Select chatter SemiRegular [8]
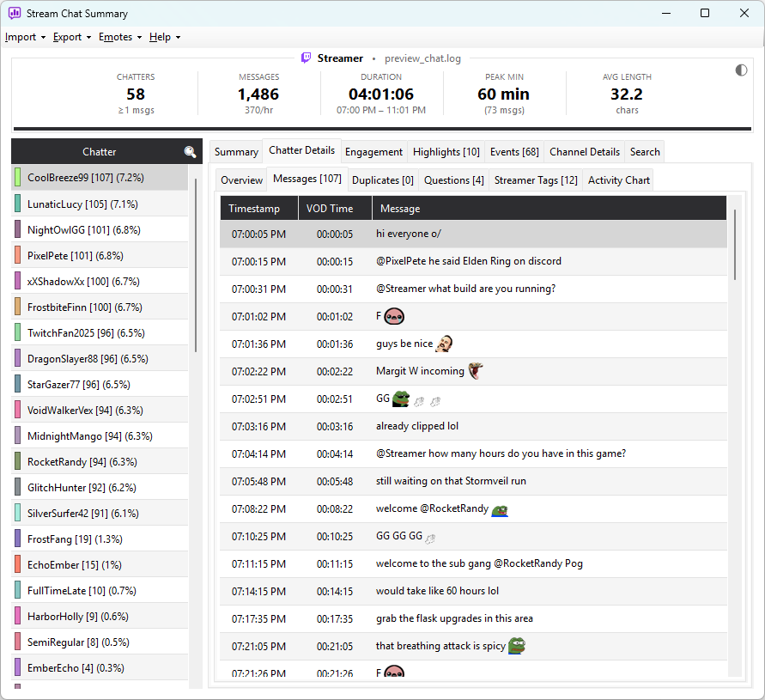Screen dimensions: 765x700 point(100,642)
